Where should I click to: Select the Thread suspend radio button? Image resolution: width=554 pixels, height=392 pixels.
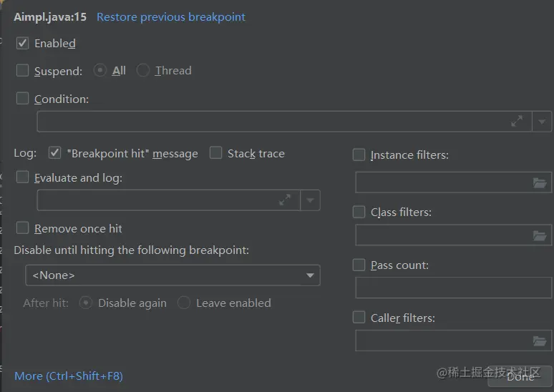tap(143, 70)
